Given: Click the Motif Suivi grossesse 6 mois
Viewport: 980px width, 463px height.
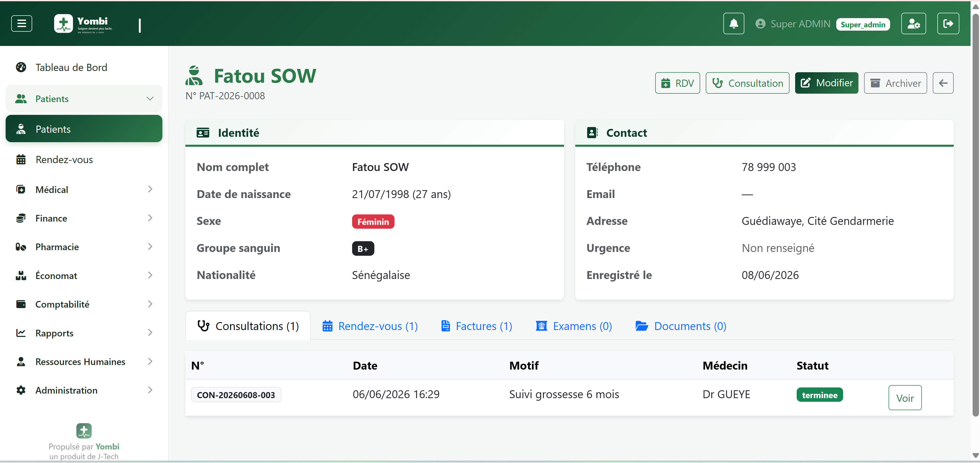Looking at the screenshot, I should [564, 394].
